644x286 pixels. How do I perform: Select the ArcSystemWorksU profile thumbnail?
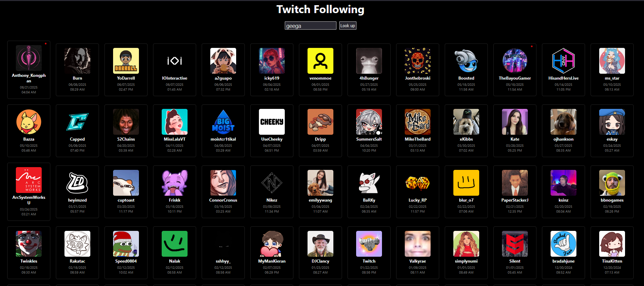(x=29, y=180)
